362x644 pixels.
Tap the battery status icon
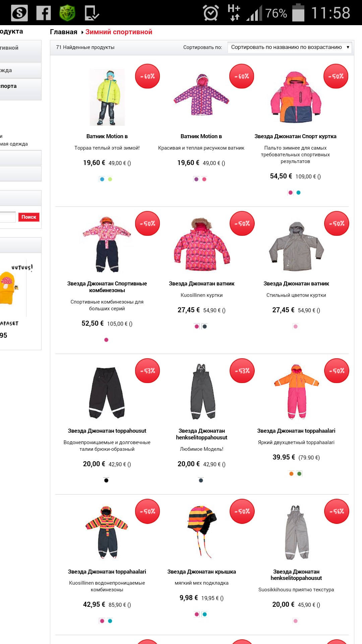pyautogui.click(x=298, y=13)
